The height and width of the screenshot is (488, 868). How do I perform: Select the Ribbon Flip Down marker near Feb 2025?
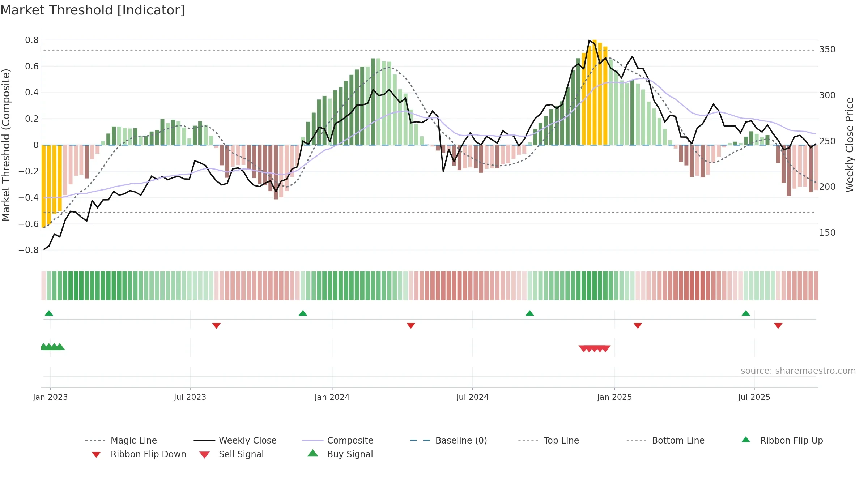point(638,326)
